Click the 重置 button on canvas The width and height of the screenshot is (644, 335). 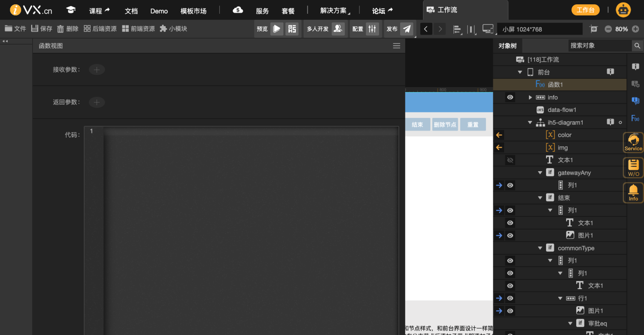coord(473,124)
